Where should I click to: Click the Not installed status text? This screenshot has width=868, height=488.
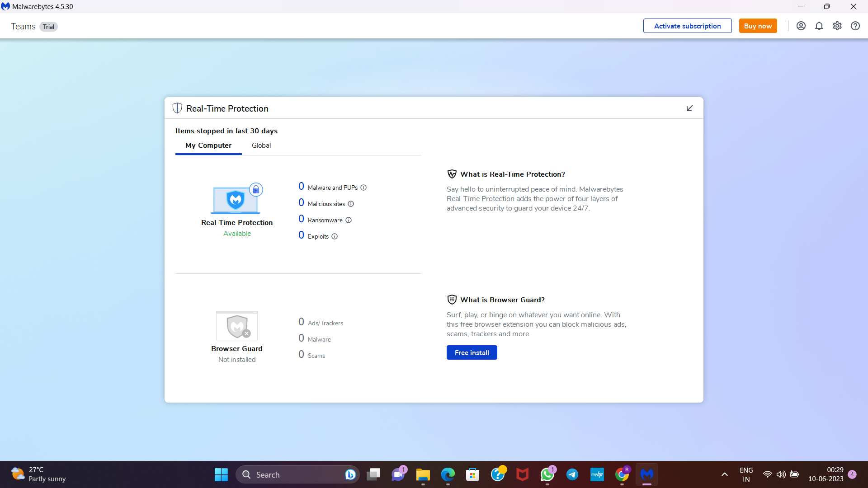237,360
